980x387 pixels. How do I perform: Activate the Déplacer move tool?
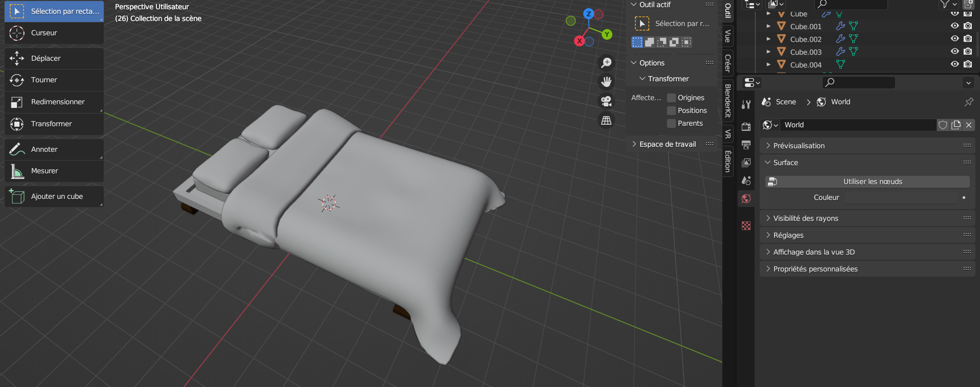(x=54, y=58)
